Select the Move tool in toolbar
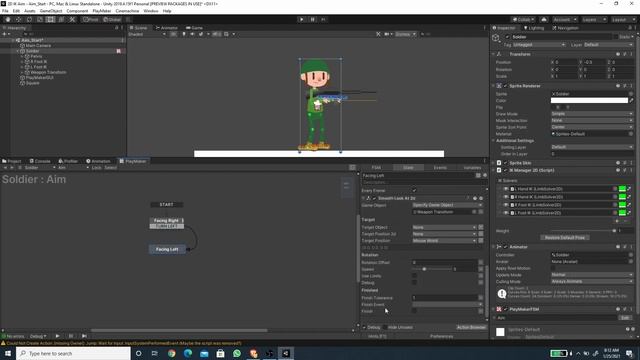The height and width of the screenshot is (360, 640). click(x=18, y=19)
